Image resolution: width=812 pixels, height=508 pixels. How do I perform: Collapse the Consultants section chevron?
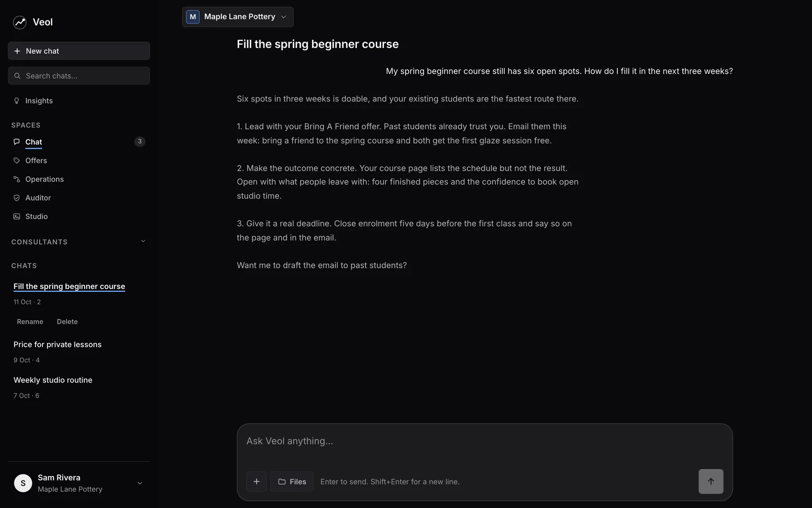tap(143, 242)
